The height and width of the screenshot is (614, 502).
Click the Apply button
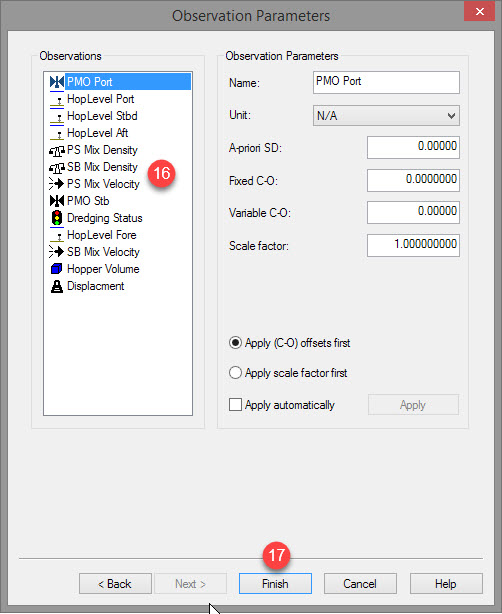413,405
